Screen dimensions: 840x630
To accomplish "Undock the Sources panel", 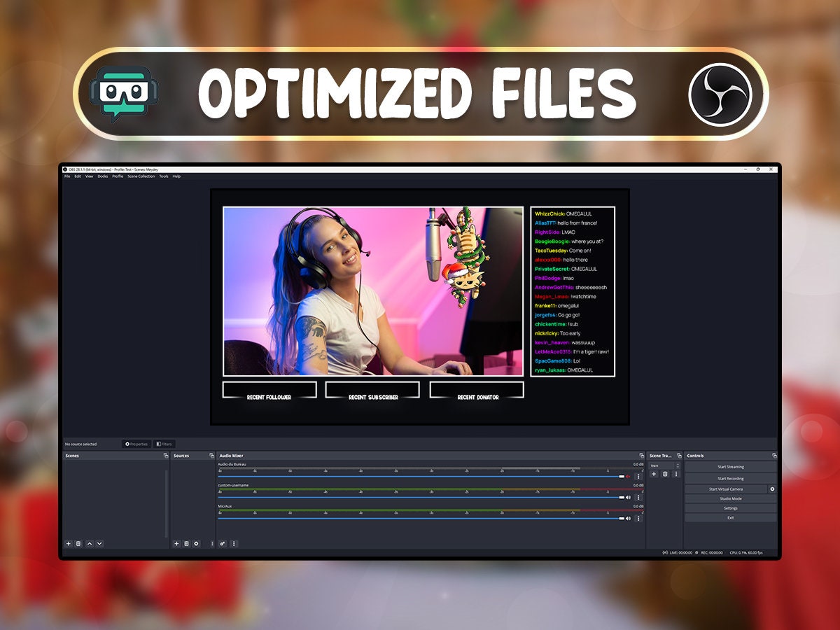I will [x=211, y=456].
